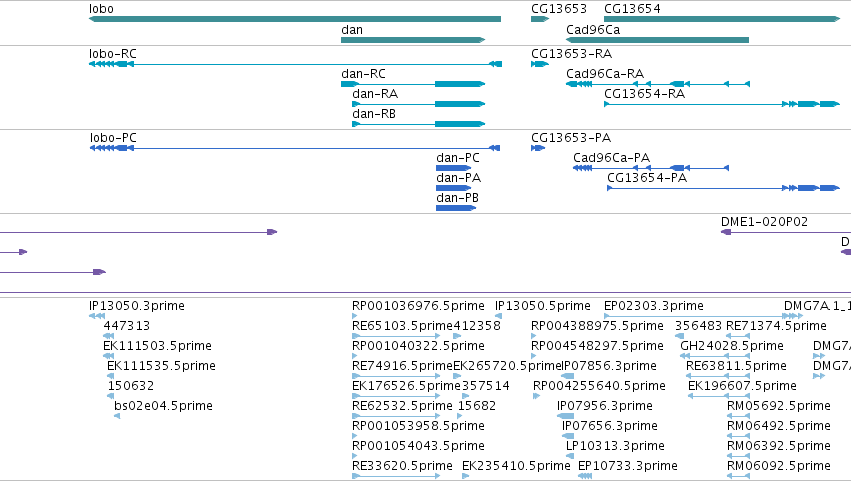
Task: Open the dan-RC transcript label
Action: (x=363, y=74)
